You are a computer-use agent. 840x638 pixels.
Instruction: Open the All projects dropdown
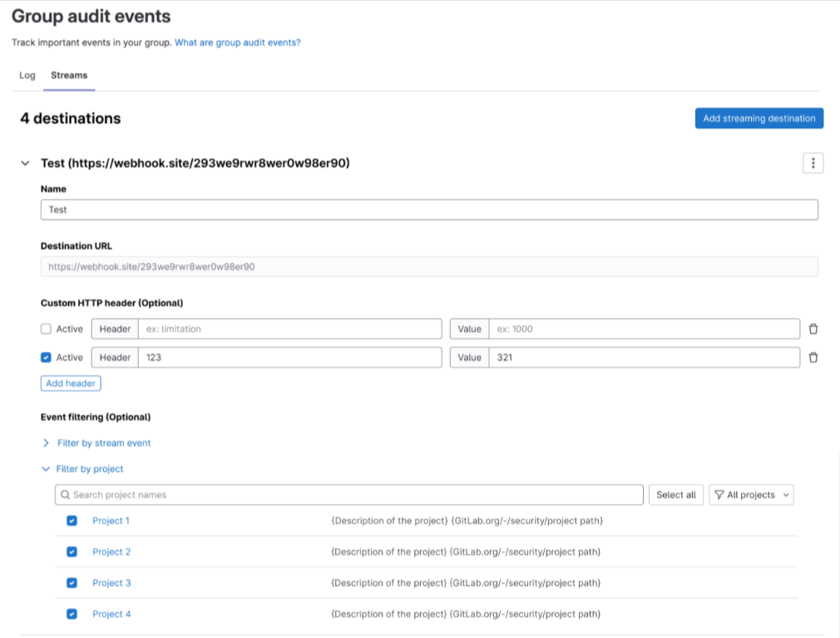point(751,494)
